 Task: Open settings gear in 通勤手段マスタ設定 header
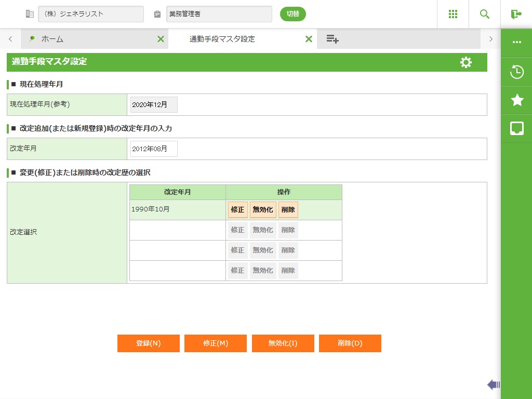point(465,62)
